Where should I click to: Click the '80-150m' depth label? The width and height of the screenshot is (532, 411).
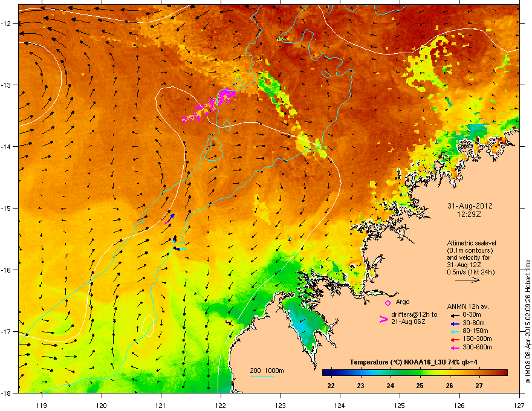point(475,331)
